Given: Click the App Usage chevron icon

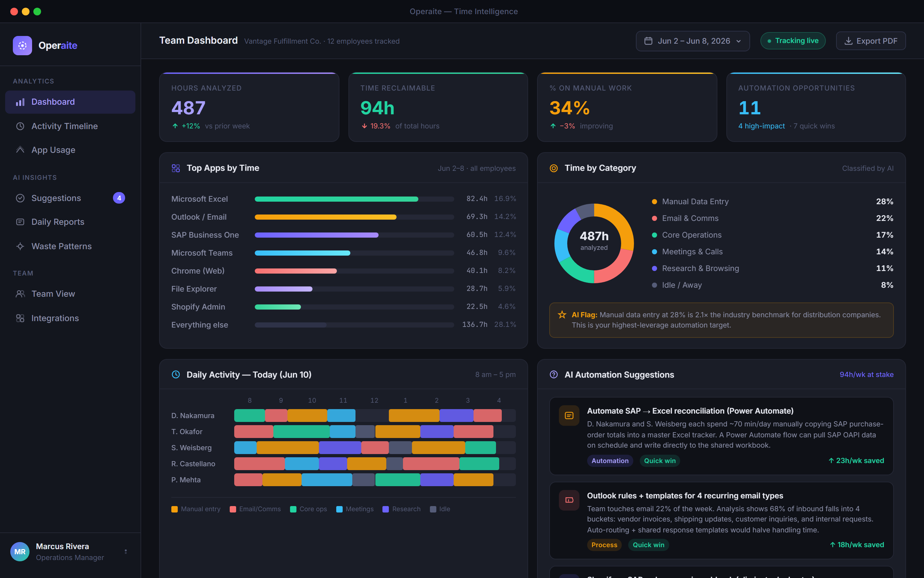Looking at the screenshot, I should [20, 150].
